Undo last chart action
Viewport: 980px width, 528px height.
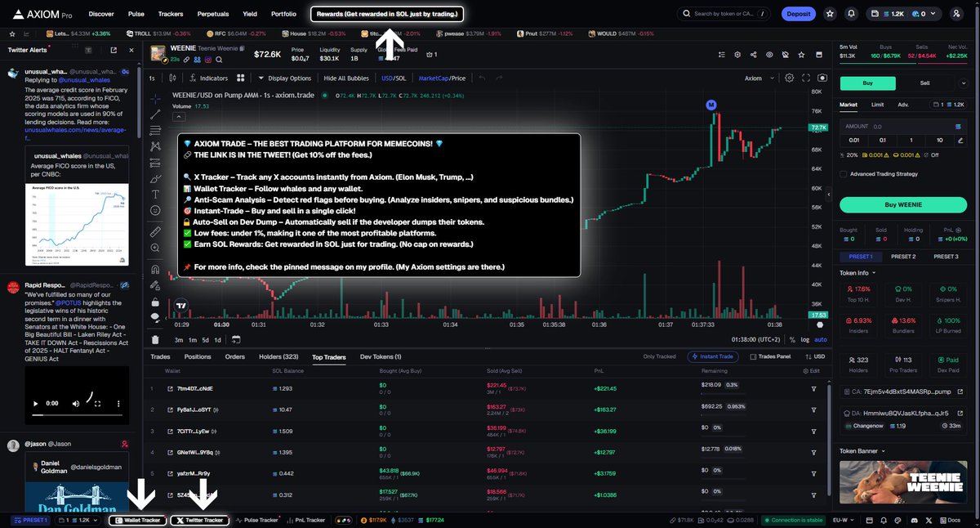click(482, 78)
